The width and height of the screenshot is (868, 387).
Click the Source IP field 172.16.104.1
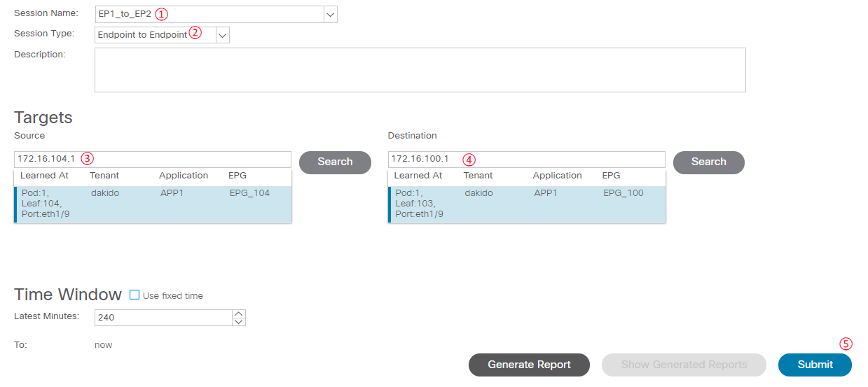pyautogui.click(x=152, y=160)
